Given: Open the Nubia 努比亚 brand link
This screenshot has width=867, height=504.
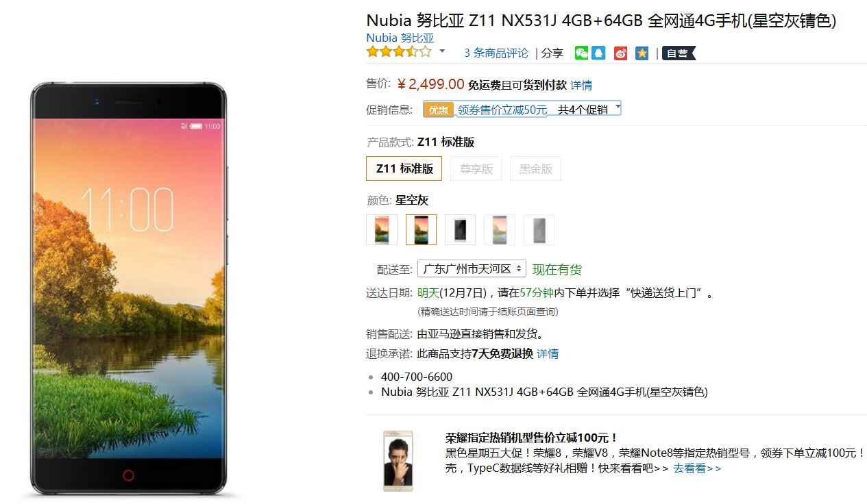Looking at the screenshot, I should click(x=400, y=38).
